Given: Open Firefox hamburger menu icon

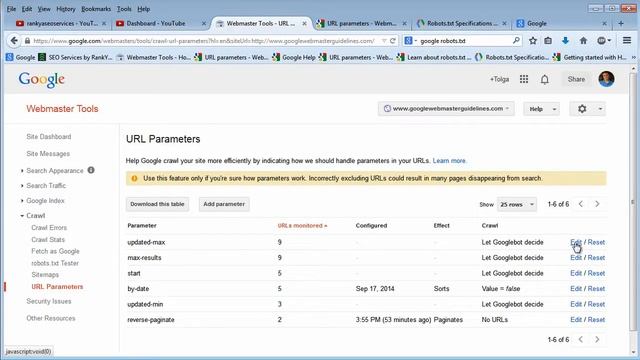Looking at the screenshot, I should tap(627, 40).
